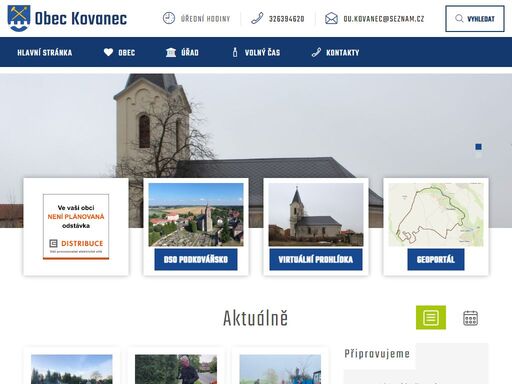Image resolution: width=512 pixels, height=384 pixels.
Task: Open the Kontakty menu
Action: [343, 53]
